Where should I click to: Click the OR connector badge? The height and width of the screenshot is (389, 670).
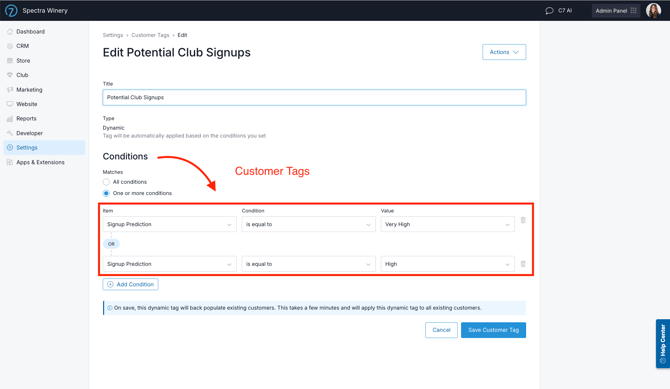pyautogui.click(x=111, y=244)
